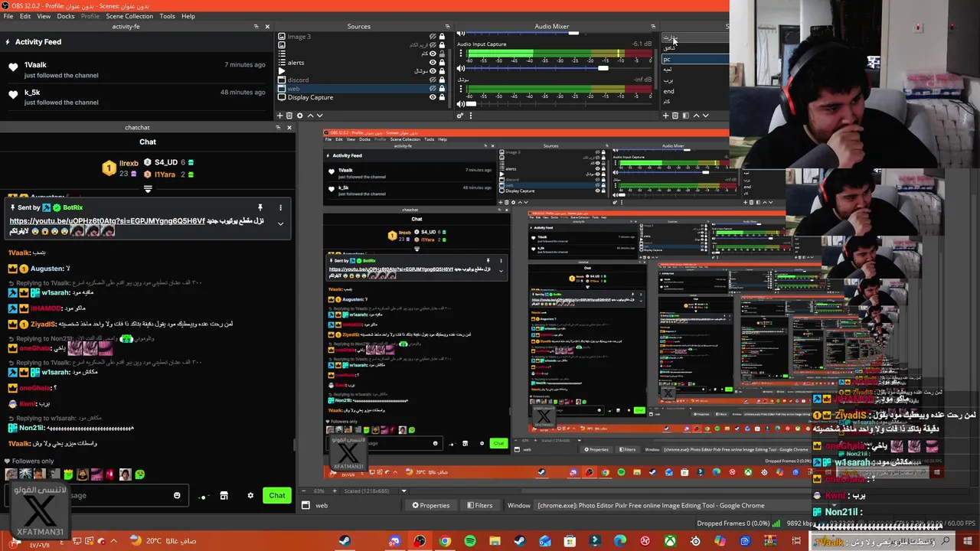Hide the alerts source

click(x=433, y=62)
